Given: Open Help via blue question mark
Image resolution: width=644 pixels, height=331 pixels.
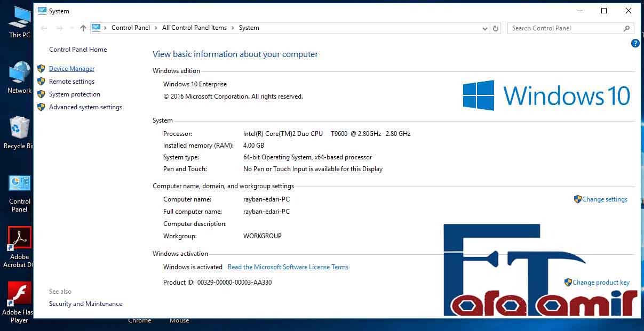Looking at the screenshot, I should point(635,43).
